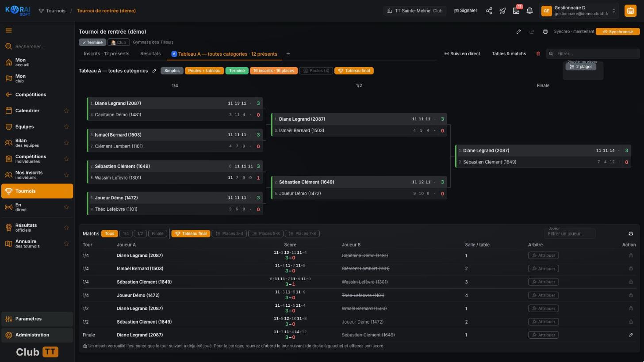Open Tables & matchs
Image resolution: width=644 pixels, height=362 pixels.
click(509, 54)
